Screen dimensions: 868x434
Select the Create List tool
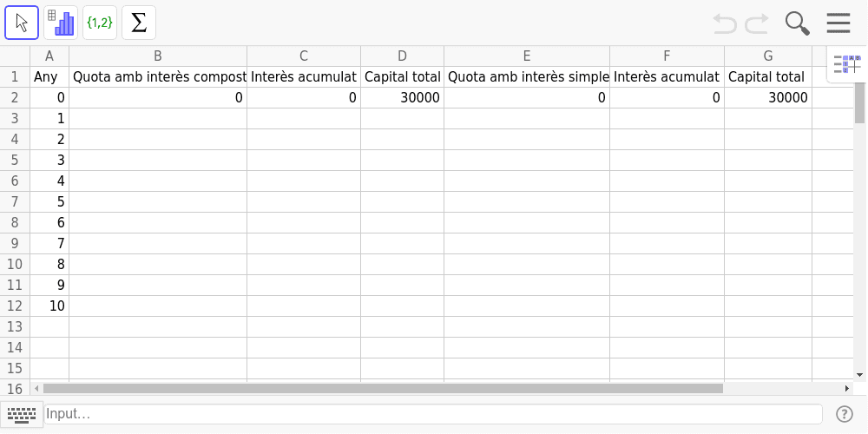tap(100, 23)
